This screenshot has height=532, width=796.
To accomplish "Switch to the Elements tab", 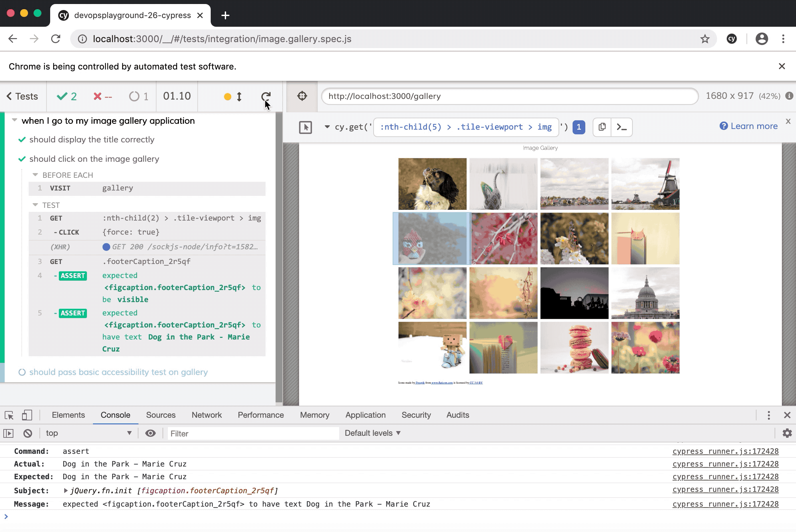I will coord(68,414).
